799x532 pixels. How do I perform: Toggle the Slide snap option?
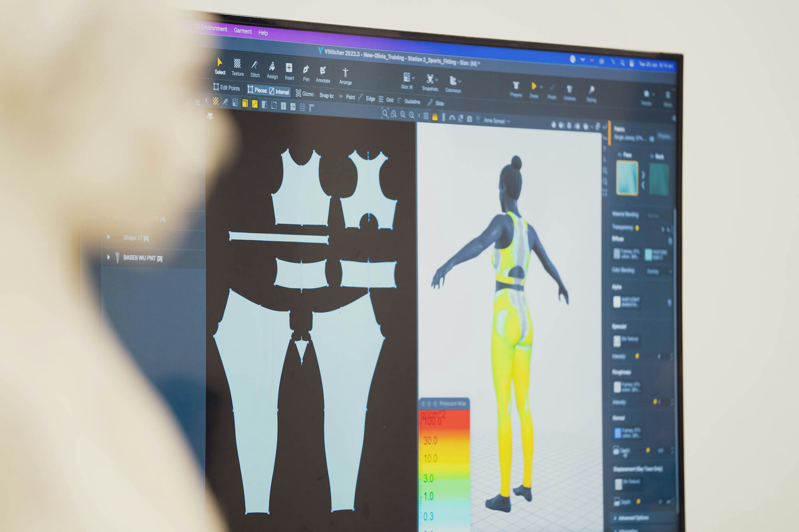(436, 103)
